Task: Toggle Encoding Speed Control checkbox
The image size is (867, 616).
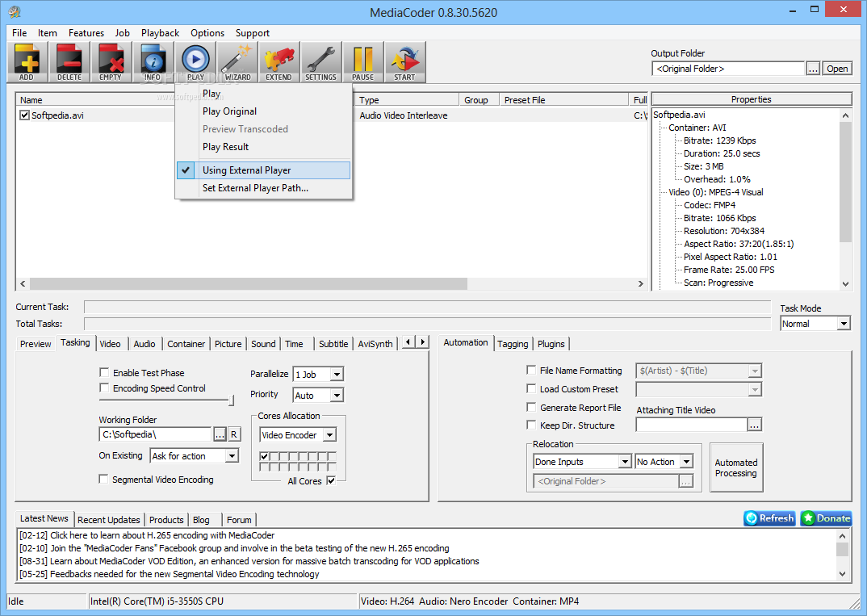Action: point(104,388)
